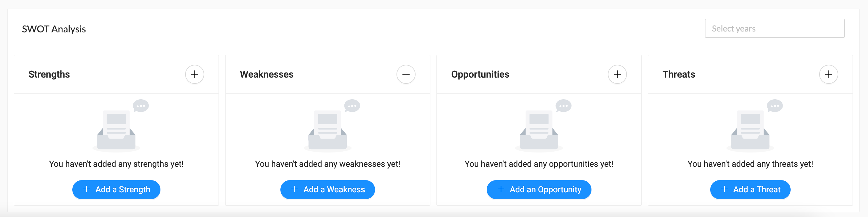Click the "haven't added any strengths" message

click(117, 164)
